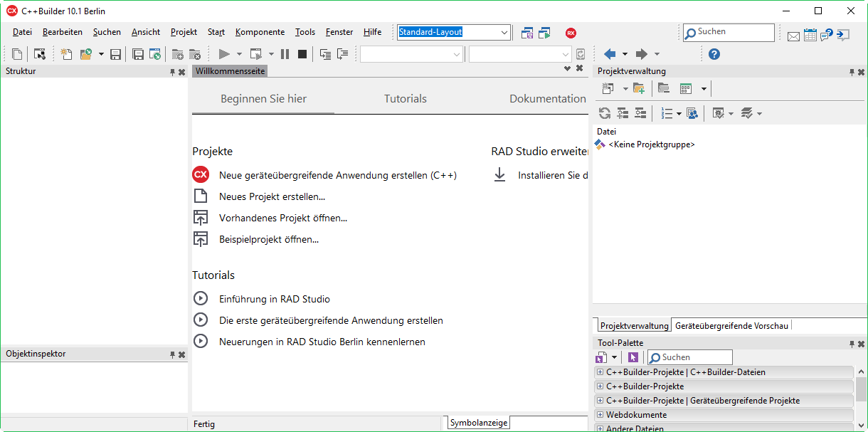This screenshot has height=432, width=868.
Task: Click the green Run play button
Action: tap(224, 54)
